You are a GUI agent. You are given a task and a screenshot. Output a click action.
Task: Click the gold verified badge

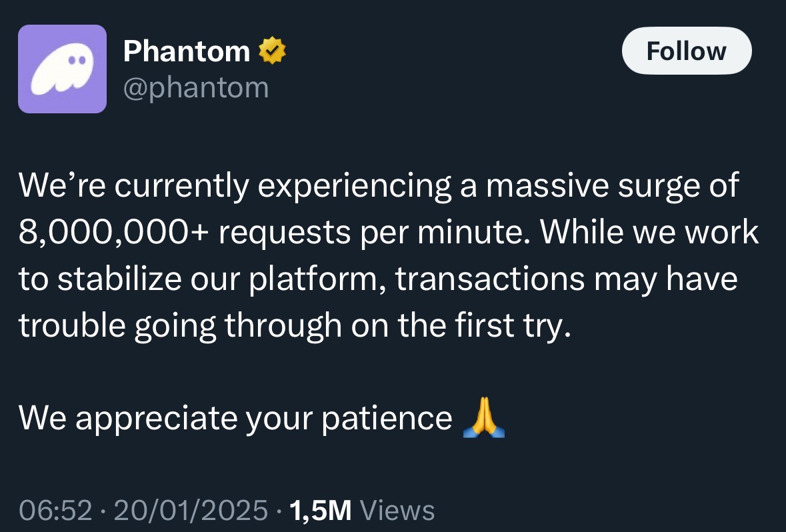coord(272,51)
